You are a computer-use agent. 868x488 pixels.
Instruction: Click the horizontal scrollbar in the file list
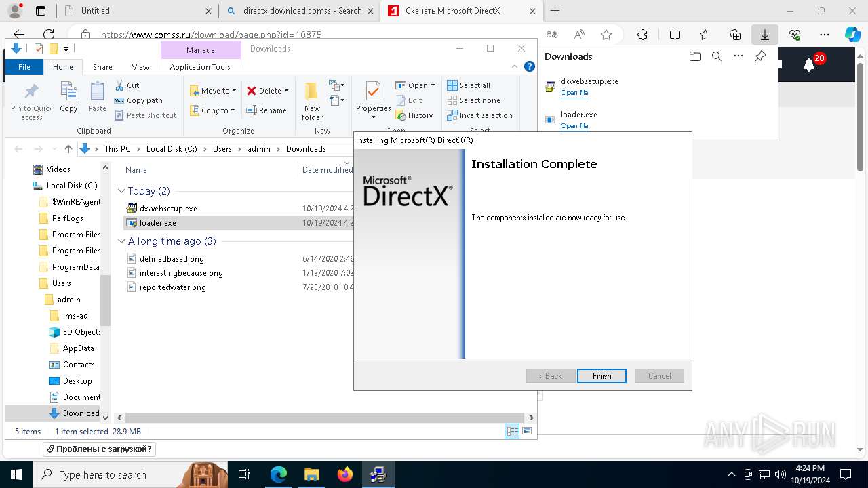(325, 418)
